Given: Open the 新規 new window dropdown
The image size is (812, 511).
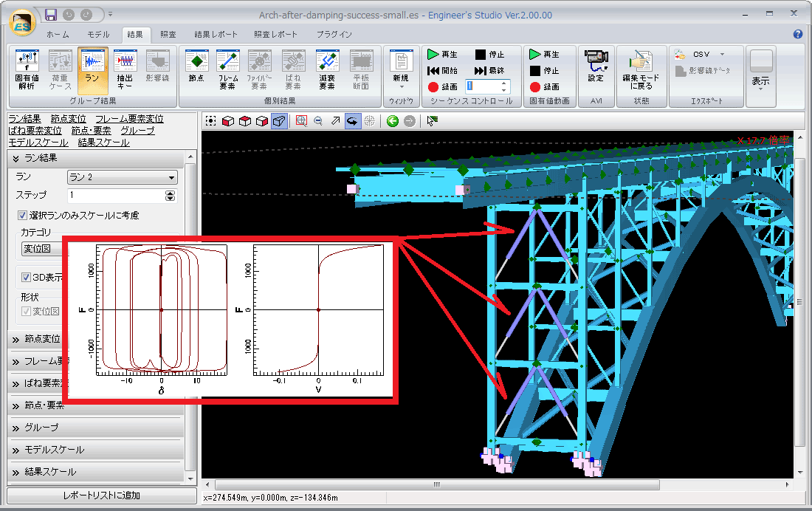Looking at the screenshot, I should (402, 70).
